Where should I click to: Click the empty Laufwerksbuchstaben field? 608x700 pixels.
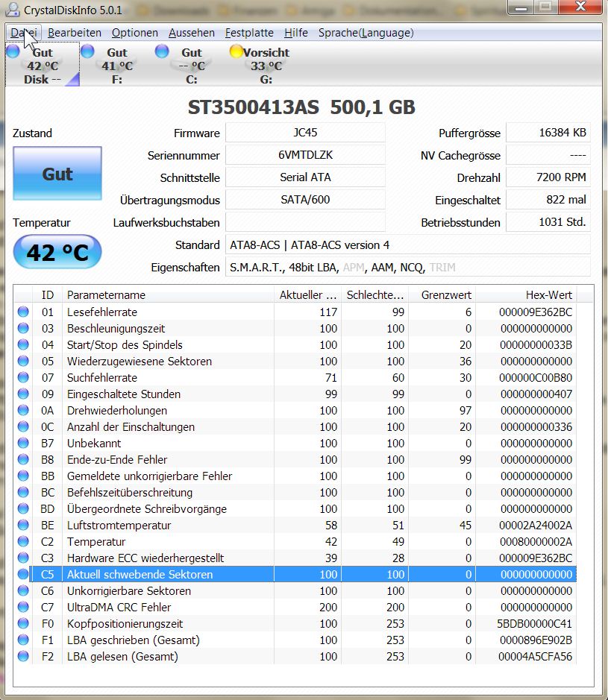click(x=305, y=222)
